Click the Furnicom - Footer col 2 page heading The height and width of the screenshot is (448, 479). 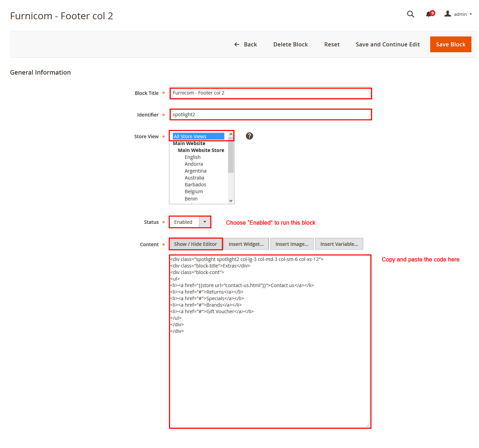62,16
